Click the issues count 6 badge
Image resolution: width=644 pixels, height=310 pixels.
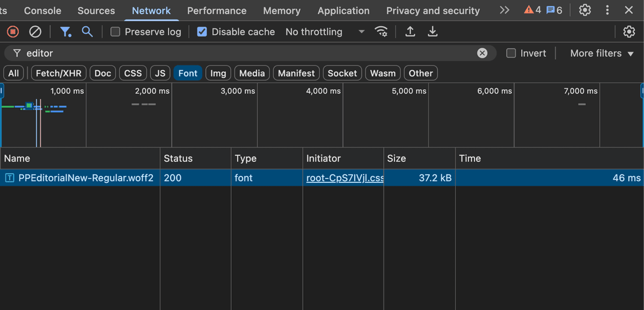554,10
